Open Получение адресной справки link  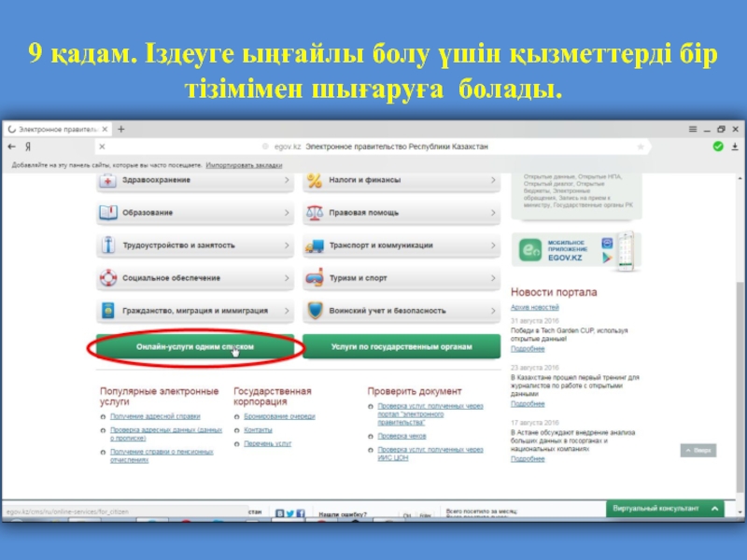pos(155,416)
